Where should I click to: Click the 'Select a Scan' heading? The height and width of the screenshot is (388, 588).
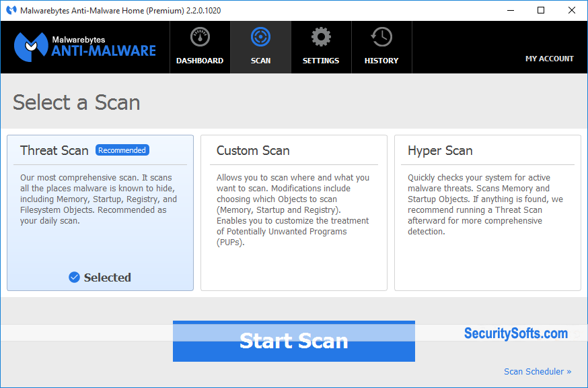tap(77, 102)
